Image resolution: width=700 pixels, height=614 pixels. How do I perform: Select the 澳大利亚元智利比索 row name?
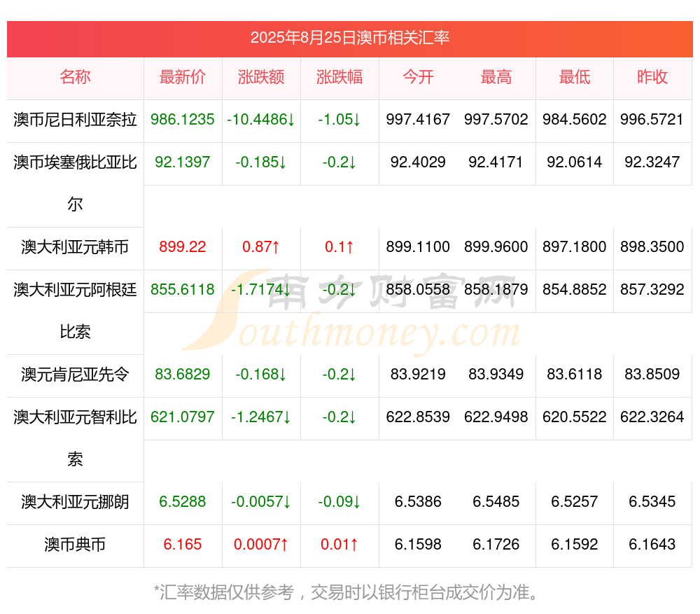coord(75,438)
